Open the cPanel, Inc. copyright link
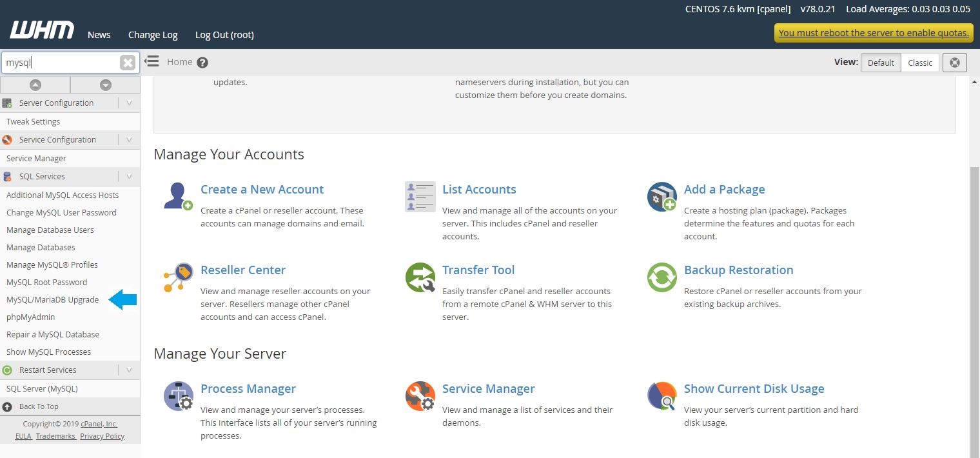This screenshot has width=980, height=458. 99,424
